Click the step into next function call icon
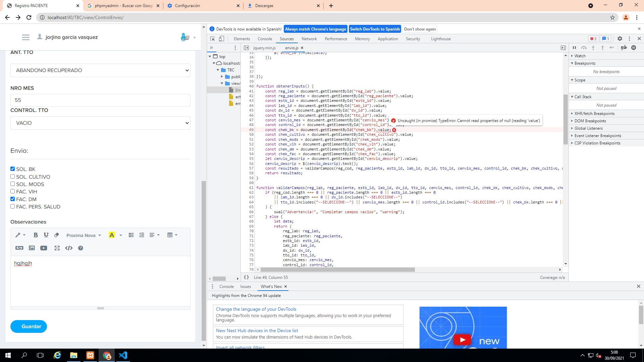The height and width of the screenshot is (362, 644). (595, 48)
